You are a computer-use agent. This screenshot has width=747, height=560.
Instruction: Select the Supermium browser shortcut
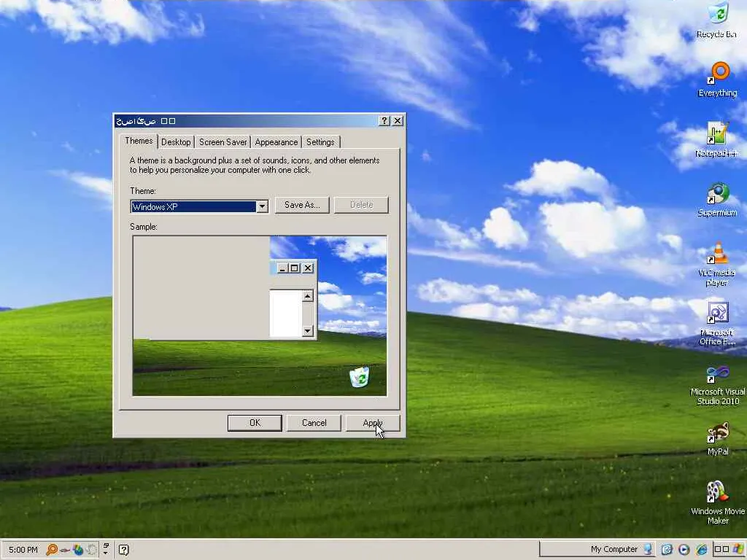point(717,200)
